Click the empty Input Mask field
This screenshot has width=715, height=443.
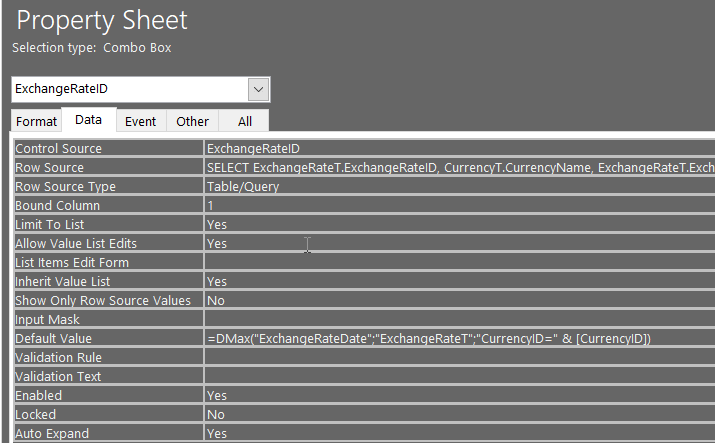point(459,319)
